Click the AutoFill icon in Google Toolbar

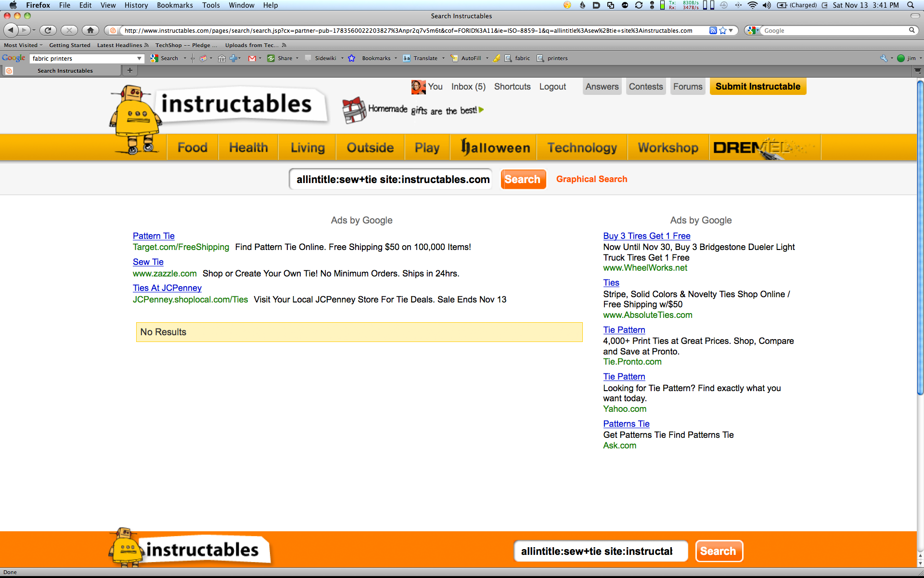pyautogui.click(x=454, y=58)
